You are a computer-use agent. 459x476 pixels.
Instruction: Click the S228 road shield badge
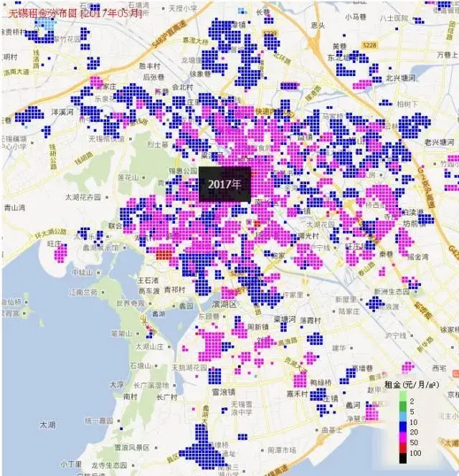coord(369,45)
